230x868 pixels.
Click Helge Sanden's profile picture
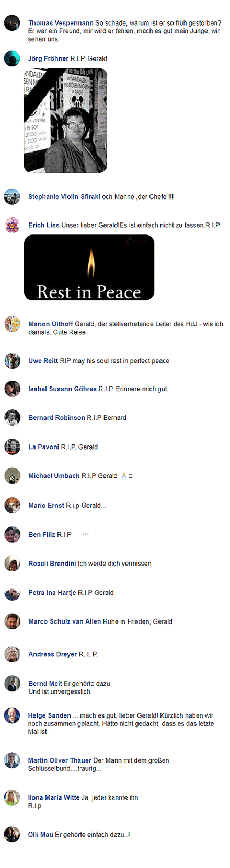pyautogui.click(x=12, y=715)
